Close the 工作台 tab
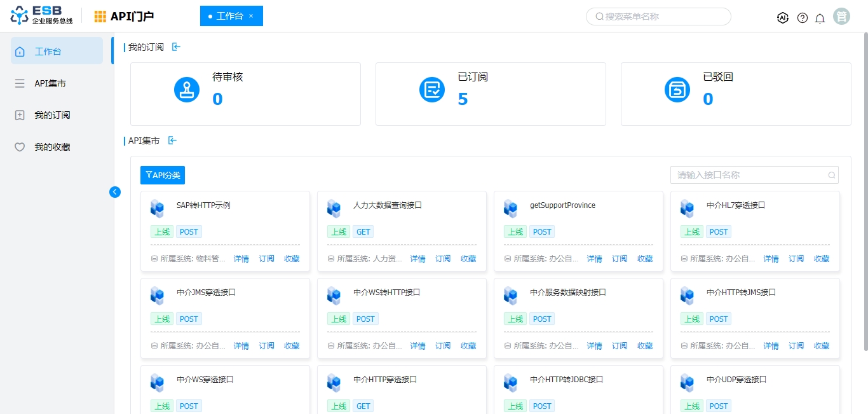 (251, 17)
